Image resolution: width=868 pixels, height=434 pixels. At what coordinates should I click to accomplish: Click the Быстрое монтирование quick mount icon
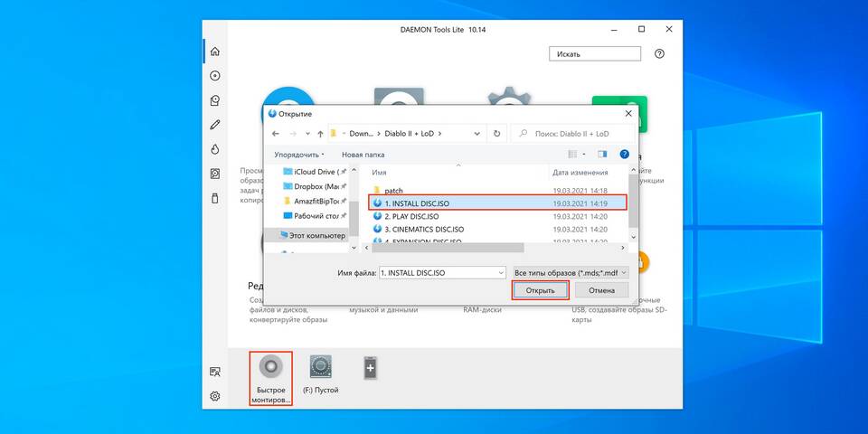click(x=270, y=379)
